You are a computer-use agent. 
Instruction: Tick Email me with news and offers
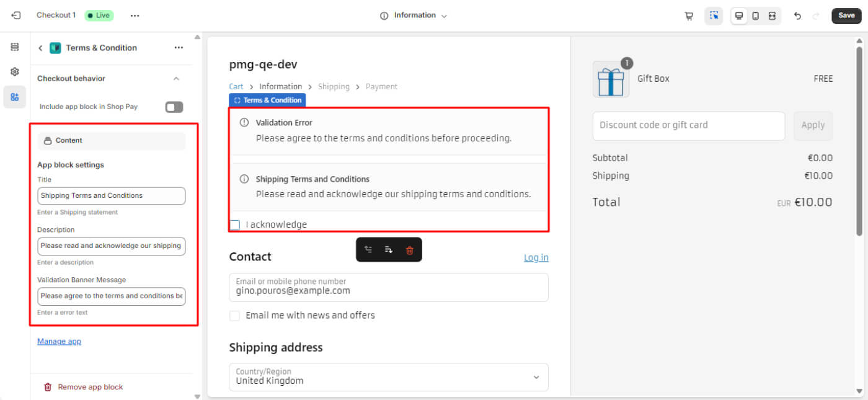[235, 316]
